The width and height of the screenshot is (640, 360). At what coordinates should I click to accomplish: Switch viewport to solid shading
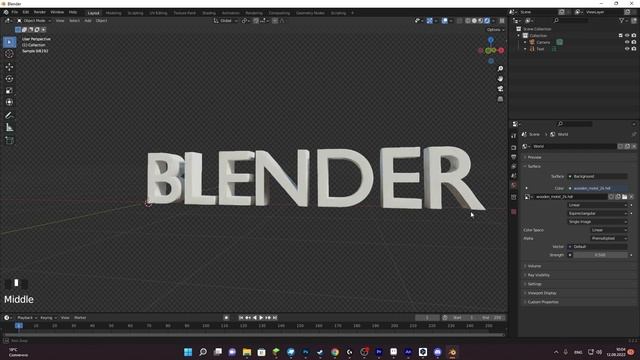coord(474,21)
